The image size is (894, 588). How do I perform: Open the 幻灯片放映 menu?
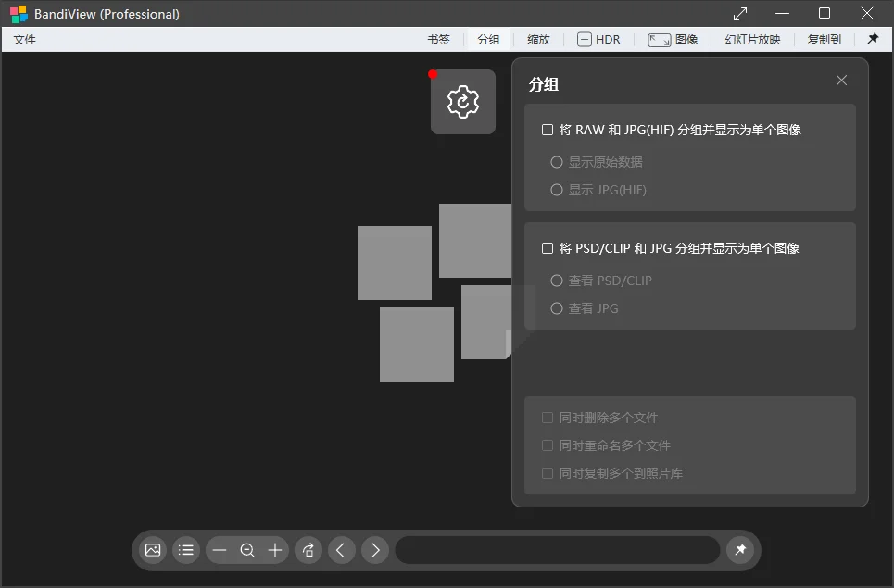[752, 39]
